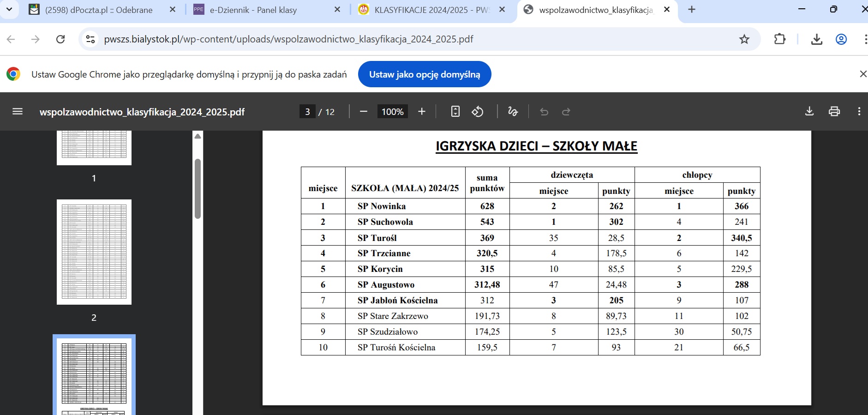Open the Chrome profile account menu
868x415 pixels.
pos(841,39)
